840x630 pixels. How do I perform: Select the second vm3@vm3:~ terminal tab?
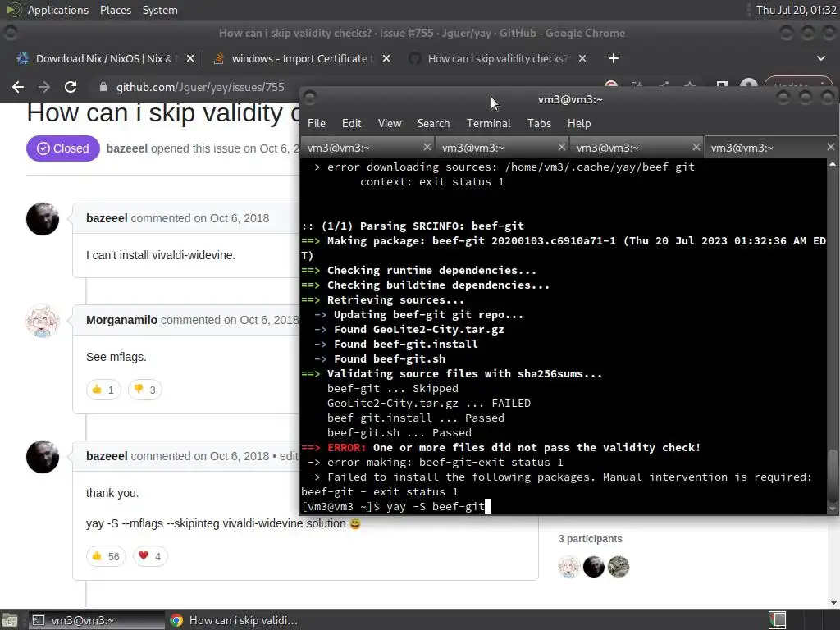click(501, 148)
